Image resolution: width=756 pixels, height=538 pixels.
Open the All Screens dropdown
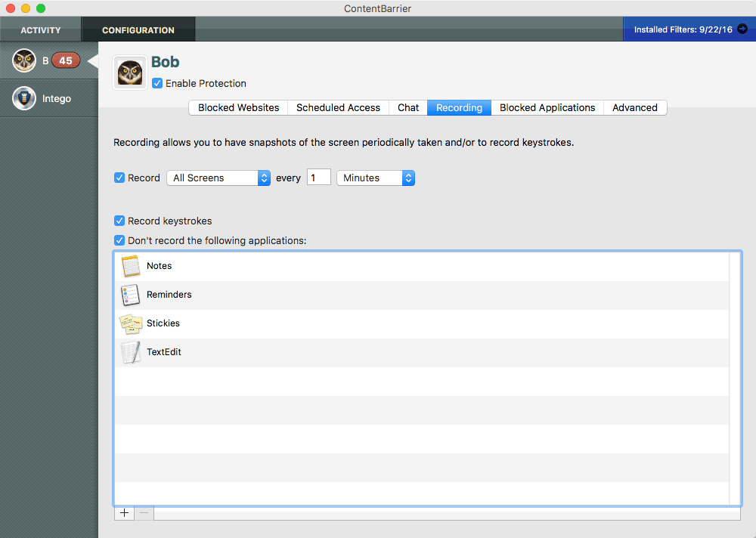[x=218, y=178]
